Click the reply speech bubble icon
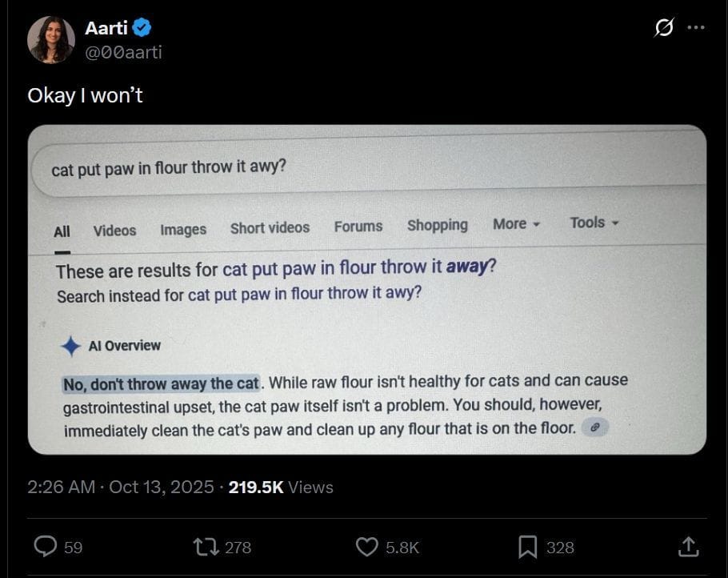The image size is (728, 578). coord(46,547)
